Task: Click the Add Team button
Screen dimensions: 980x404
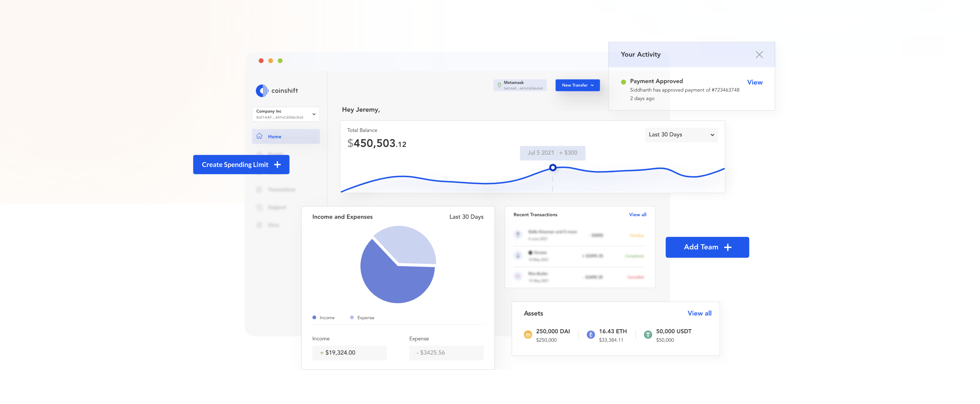Action: 707,247
